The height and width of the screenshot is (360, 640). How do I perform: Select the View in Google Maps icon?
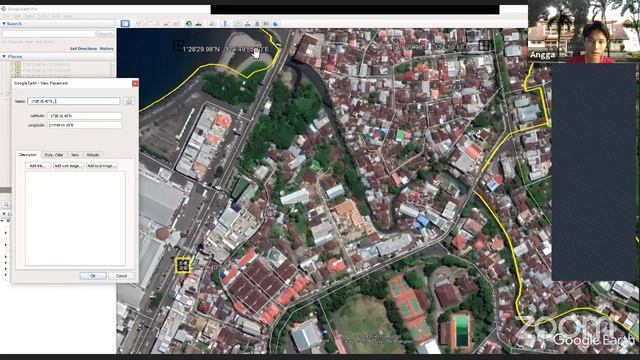click(266, 23)
